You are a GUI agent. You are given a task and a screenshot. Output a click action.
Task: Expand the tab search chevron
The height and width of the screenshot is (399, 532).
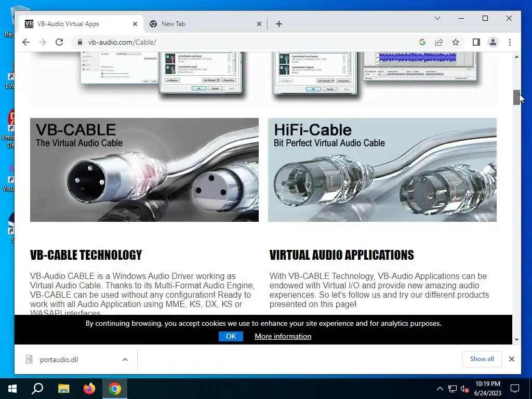pos(437,18)
